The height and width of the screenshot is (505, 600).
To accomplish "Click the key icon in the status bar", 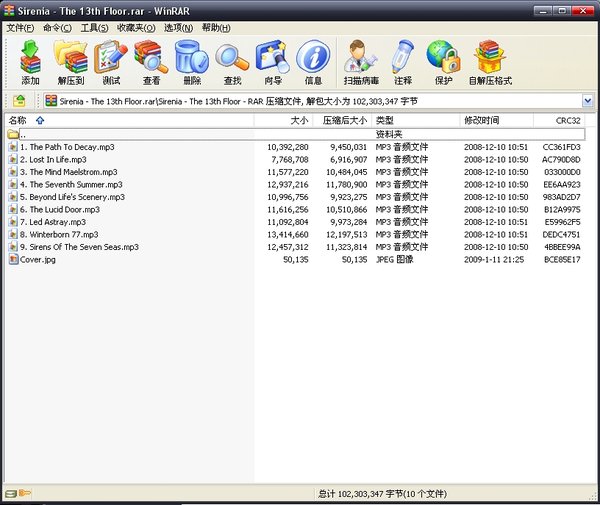I will coord(24,493).
